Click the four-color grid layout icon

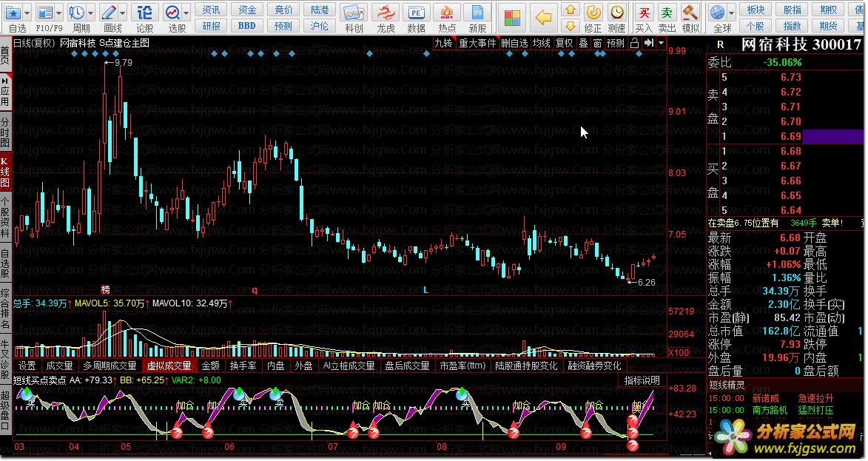tap(512, 18)
